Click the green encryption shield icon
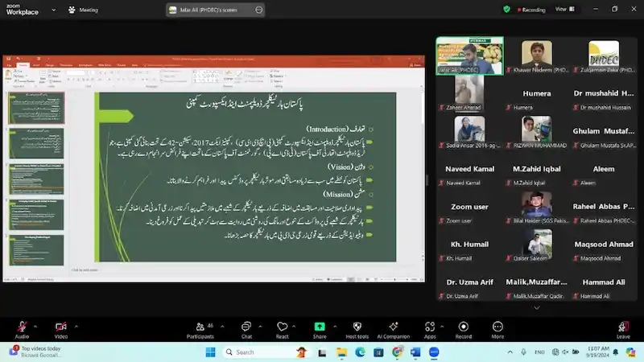Screen dimensions: 644x362 point(506,9)
